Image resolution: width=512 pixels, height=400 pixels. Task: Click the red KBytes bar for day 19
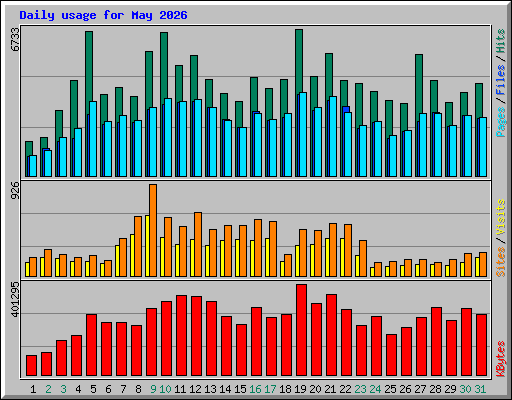(x=301, y=330)
